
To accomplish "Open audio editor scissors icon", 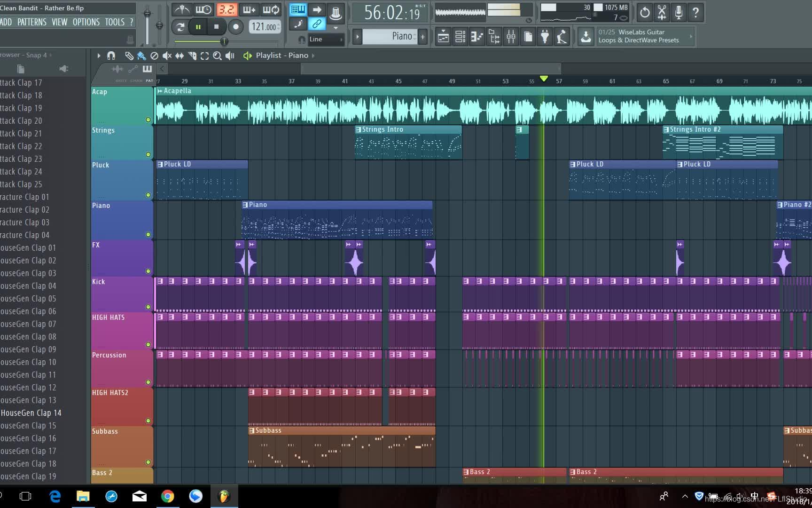I will click(x=662, y=13).
